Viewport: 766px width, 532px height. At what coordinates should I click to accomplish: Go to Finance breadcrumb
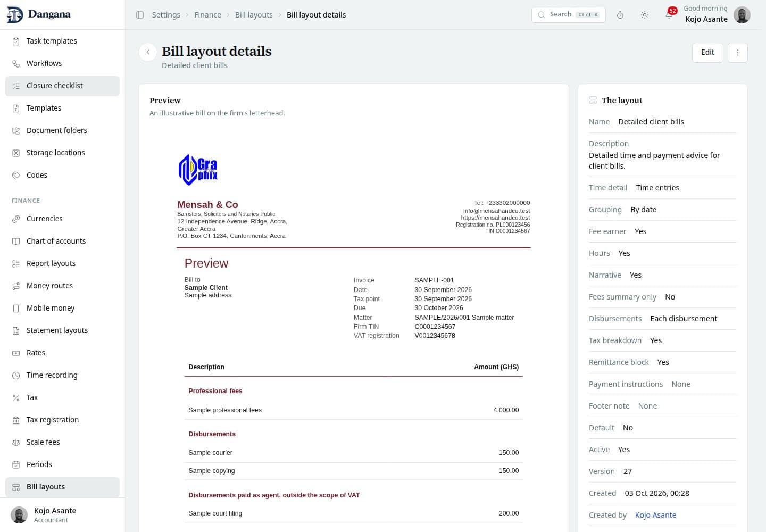point(207,15)
